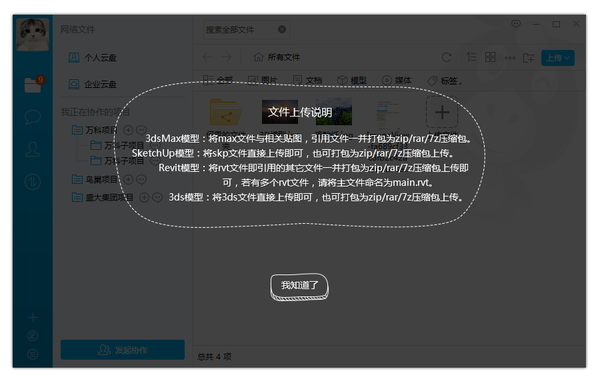
Task: Select 个人云盘 personal cloud drive
Action: pyautogui.click(x=92, y=58)
